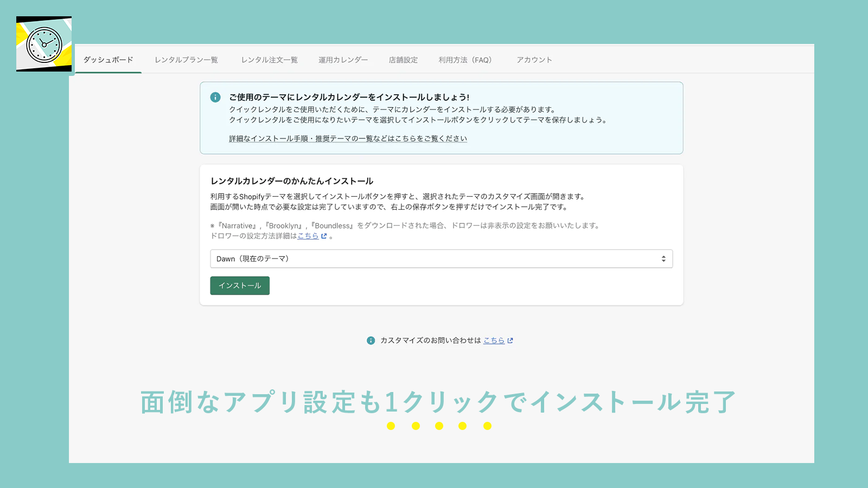868x488 pixels.
Task: Switch to レンタルプラン一覧 tab
Action: click(x=186, y=60)
